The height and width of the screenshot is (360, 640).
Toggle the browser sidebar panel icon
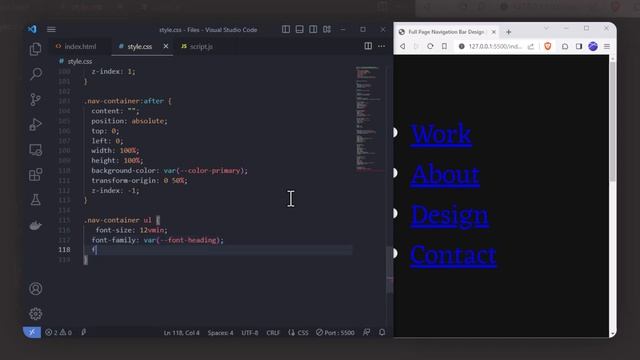[579, 47]
